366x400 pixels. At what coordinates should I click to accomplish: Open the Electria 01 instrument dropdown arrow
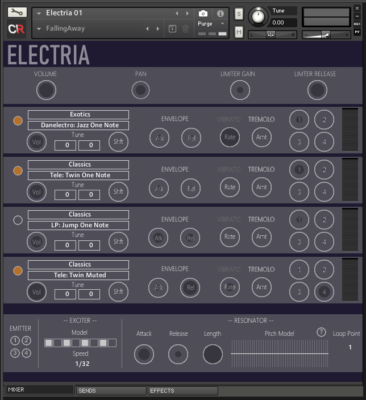tap(39, 13)
